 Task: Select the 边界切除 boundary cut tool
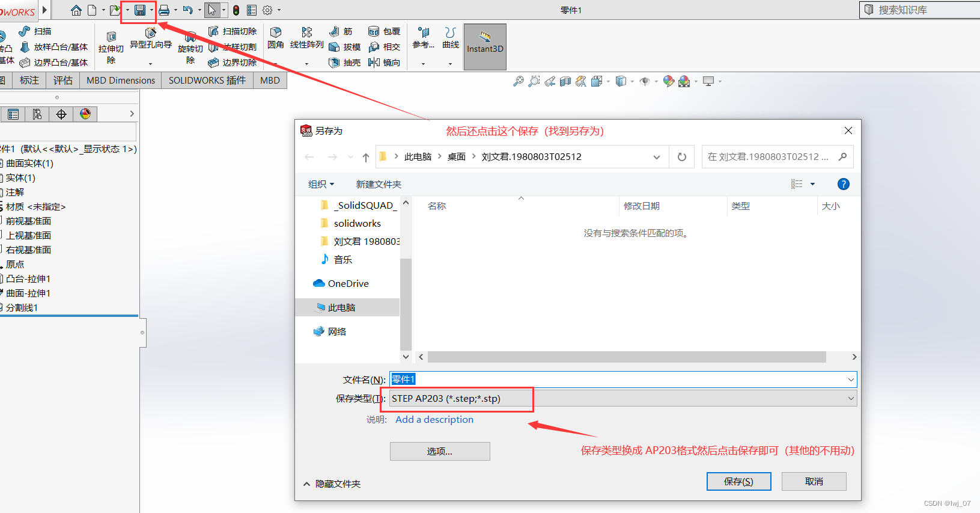tap(233, 63)
